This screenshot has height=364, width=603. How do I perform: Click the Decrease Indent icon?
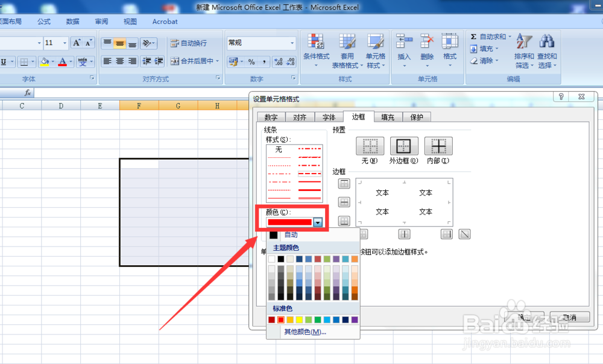coord(147,61)
